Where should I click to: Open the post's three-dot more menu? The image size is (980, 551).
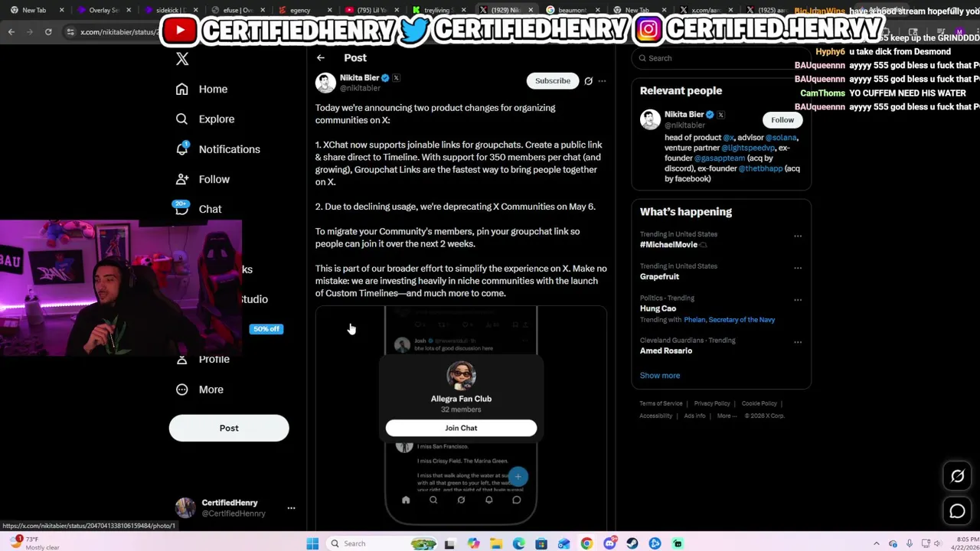tap(602, 81)
